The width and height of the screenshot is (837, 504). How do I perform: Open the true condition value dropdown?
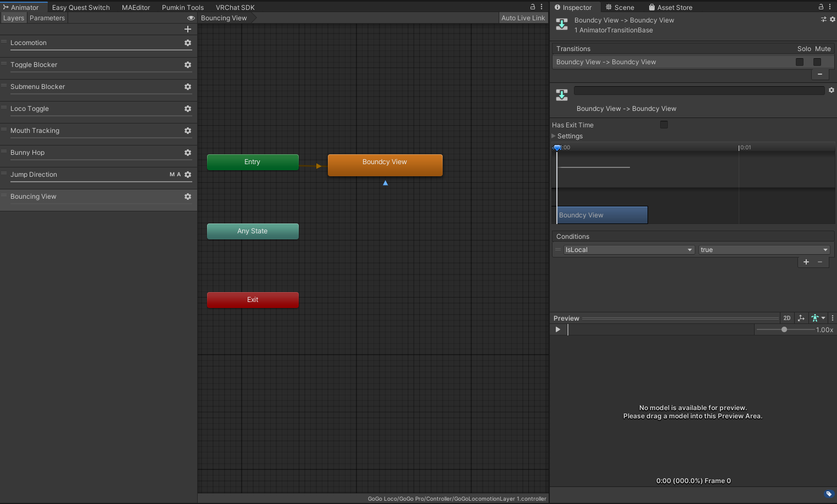click(x=764, y=250)
